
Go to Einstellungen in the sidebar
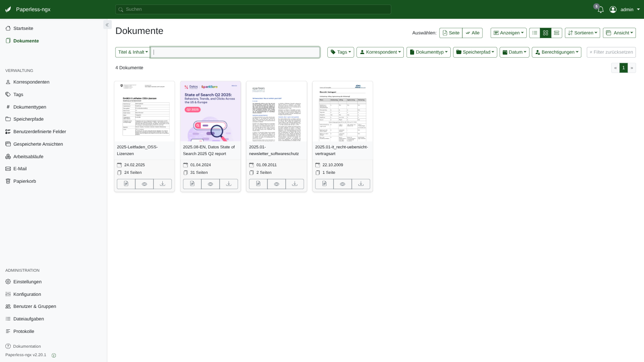[x=27, y=282]
